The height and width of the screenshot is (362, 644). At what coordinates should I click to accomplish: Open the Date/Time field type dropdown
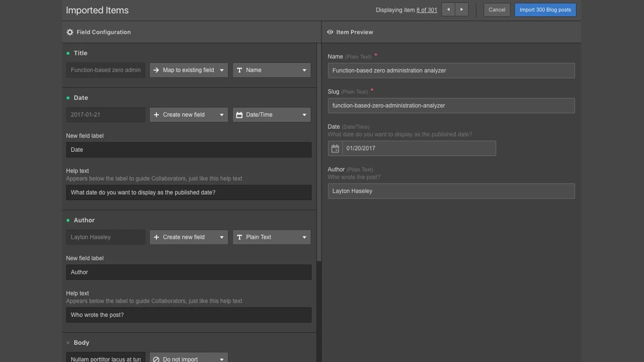272,115
